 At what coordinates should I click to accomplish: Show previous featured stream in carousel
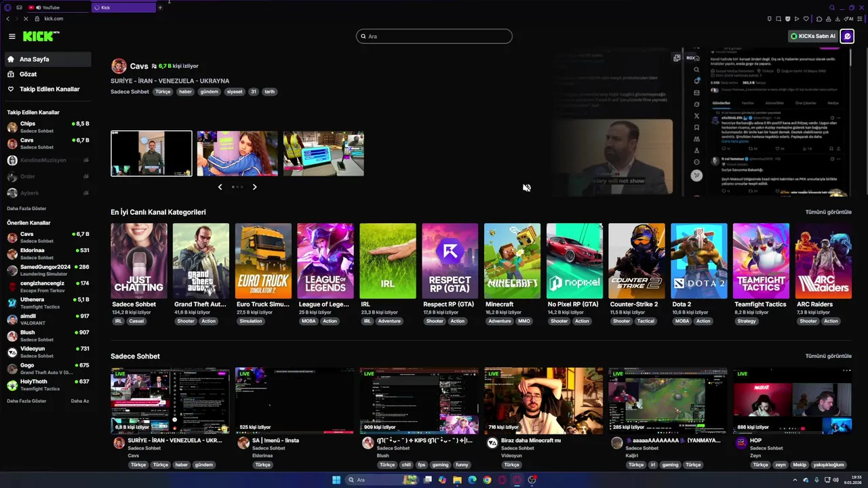point(220,187)
